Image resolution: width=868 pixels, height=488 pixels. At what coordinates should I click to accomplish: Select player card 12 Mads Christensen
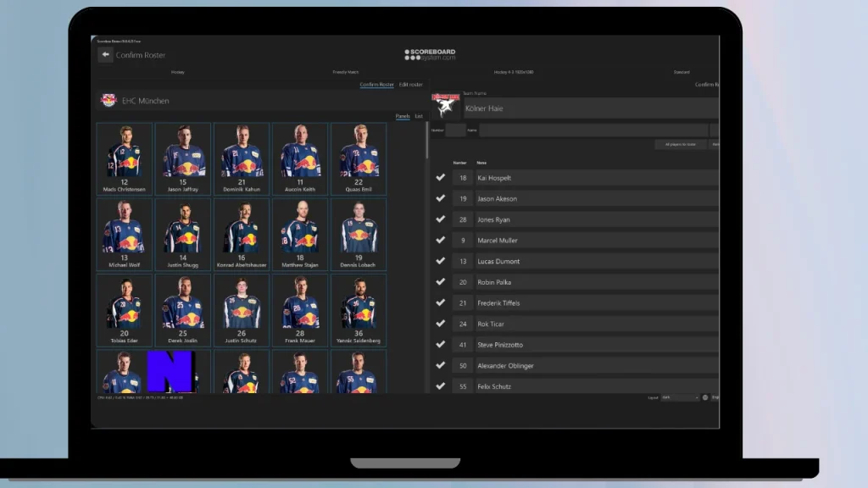(124, 158)
